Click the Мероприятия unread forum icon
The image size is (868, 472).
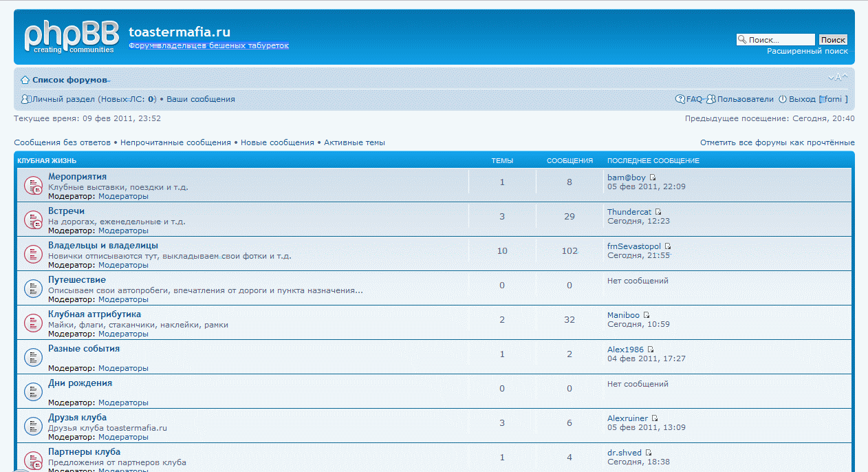tap(34, 186)
